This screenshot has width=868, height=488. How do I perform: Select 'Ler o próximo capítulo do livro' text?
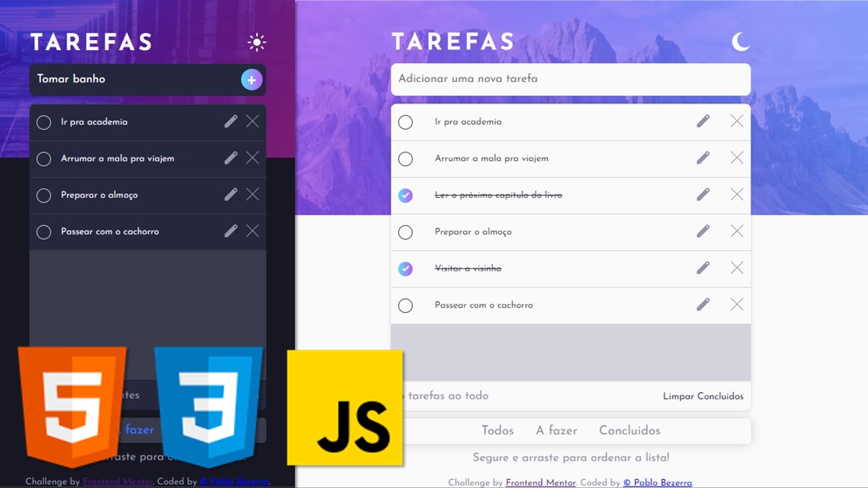click(498, 195)
